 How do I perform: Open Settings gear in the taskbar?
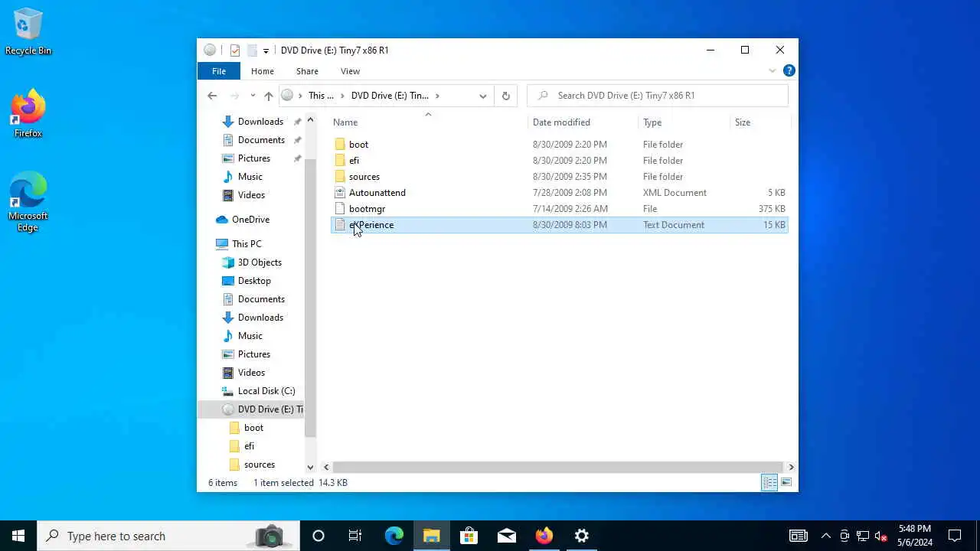[x=582, y=536]
